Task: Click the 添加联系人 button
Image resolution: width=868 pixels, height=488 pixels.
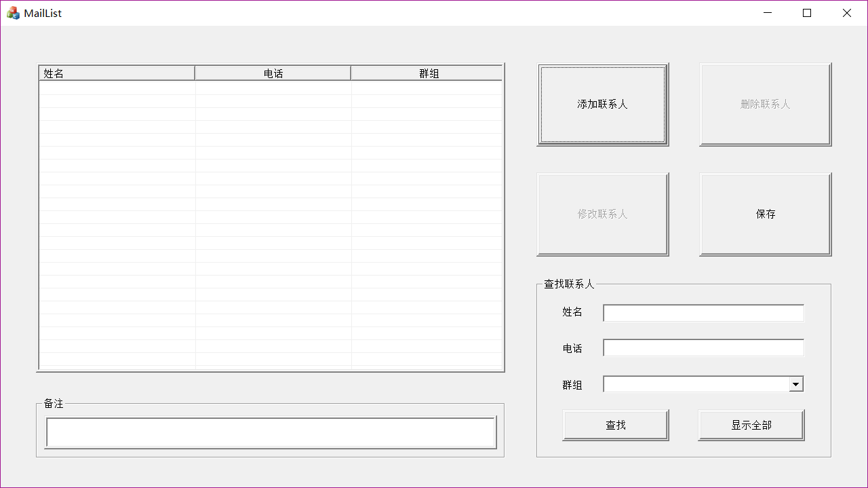Action: (x=603, y=105)
